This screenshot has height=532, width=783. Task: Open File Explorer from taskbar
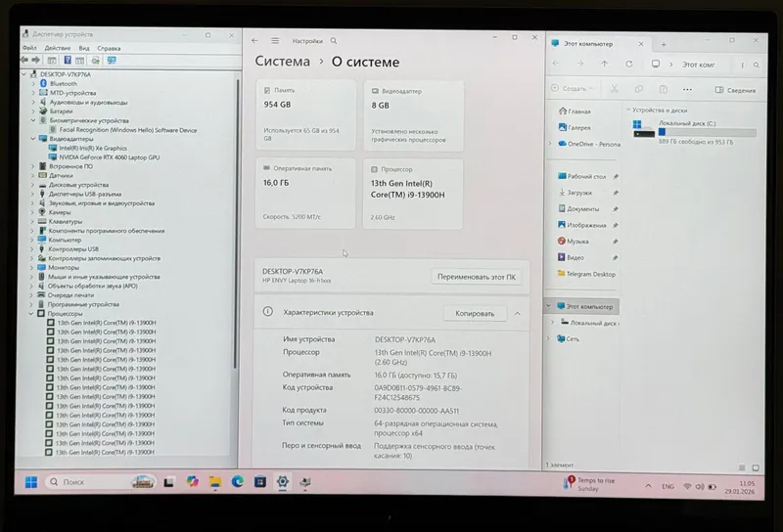coord(215,481)
